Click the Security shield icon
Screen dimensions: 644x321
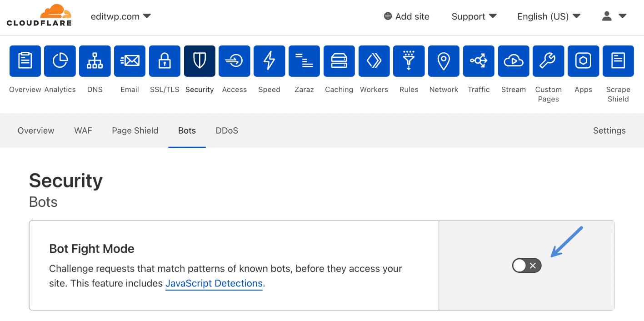click(199, 61)
